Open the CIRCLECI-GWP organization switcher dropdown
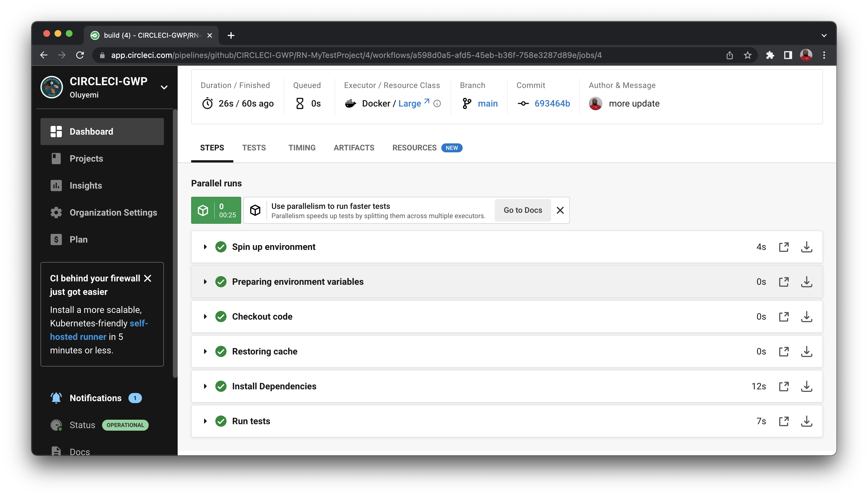The image size is (868, 497). (164, 87)
